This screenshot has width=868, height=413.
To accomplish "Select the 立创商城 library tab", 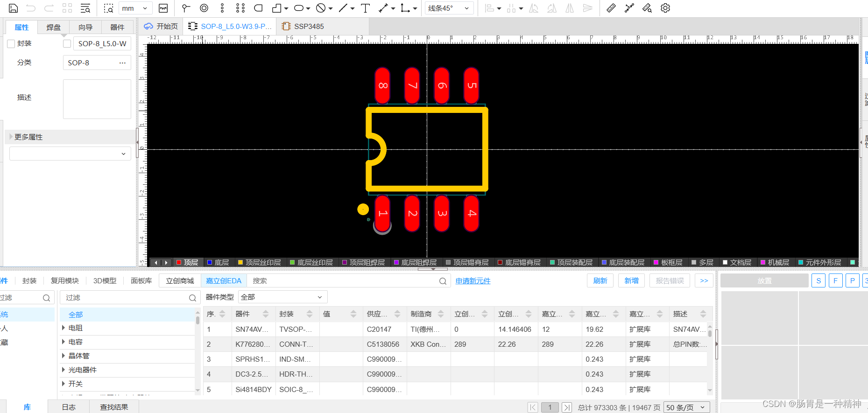I will 180,280.
